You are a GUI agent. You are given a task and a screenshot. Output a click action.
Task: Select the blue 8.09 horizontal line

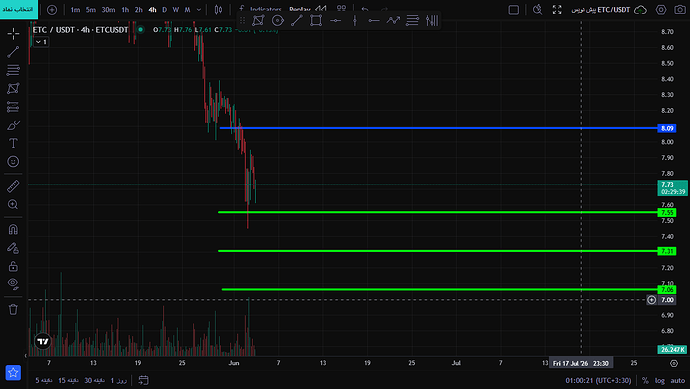tap(438, 128)
